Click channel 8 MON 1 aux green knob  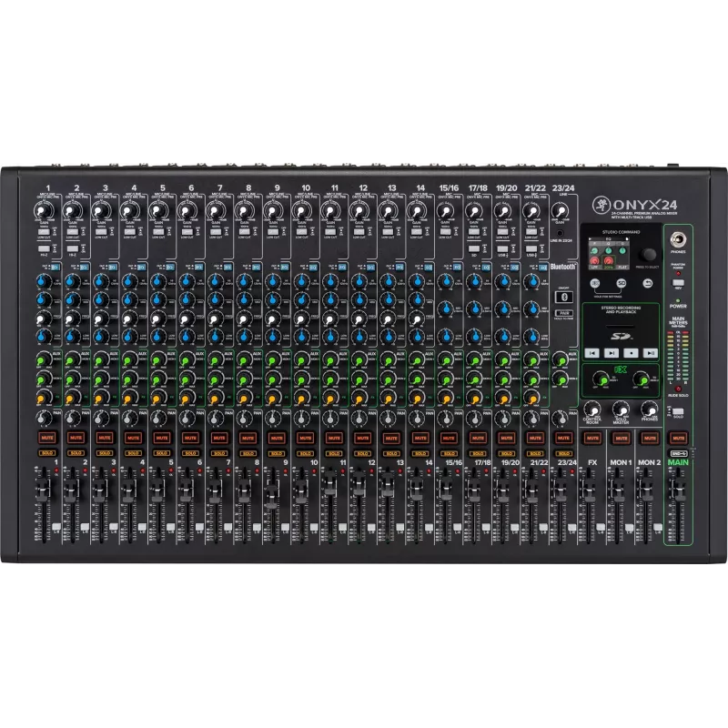click(x=244, y=359)
